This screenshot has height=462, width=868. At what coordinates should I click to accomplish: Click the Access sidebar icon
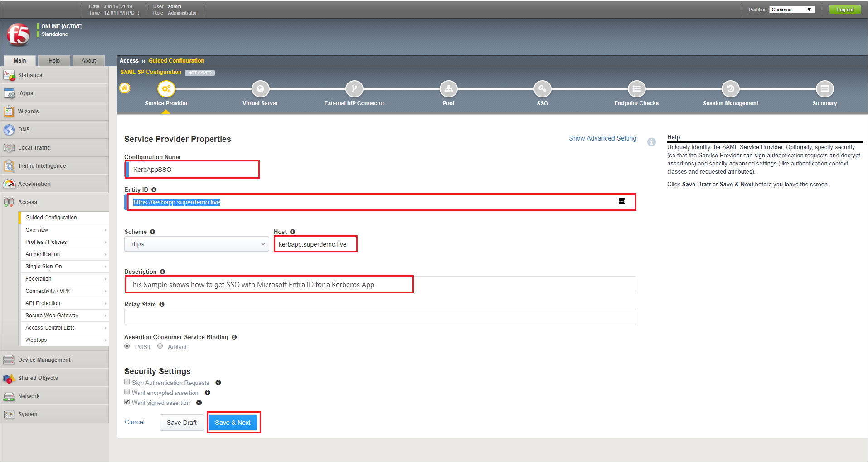9,202
